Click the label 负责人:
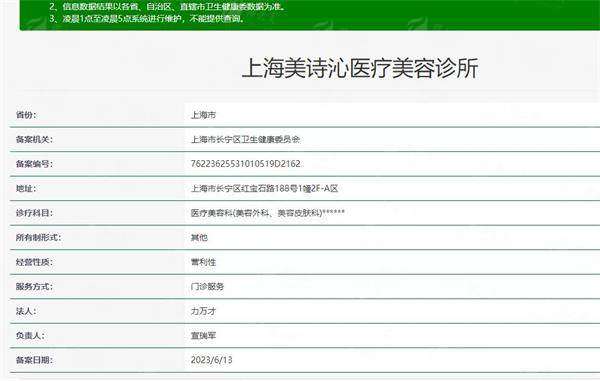Viewport: 600px width, 381px height. 30,336
